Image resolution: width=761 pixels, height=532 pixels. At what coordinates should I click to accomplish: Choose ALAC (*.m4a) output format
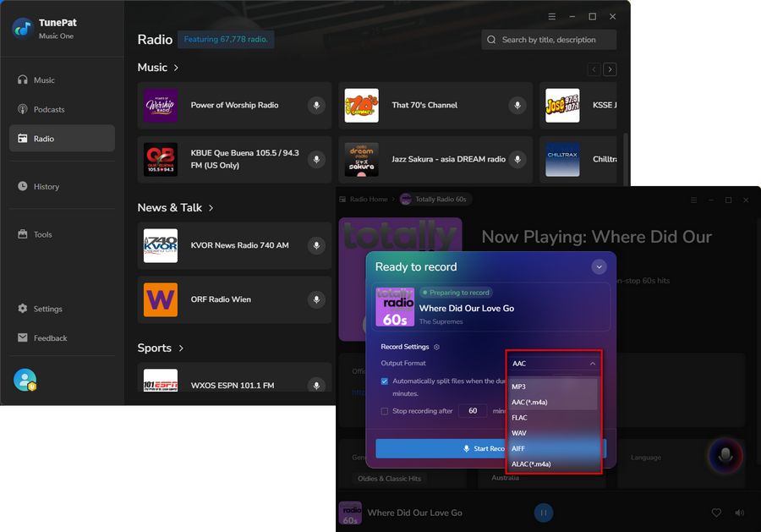[553, 464]
